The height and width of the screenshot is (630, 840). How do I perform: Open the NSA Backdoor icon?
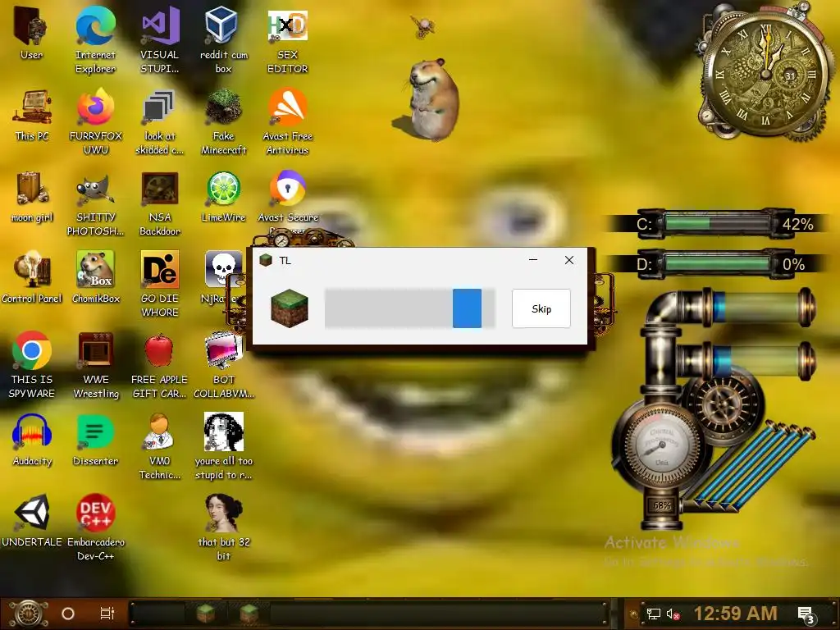(160, 203)
